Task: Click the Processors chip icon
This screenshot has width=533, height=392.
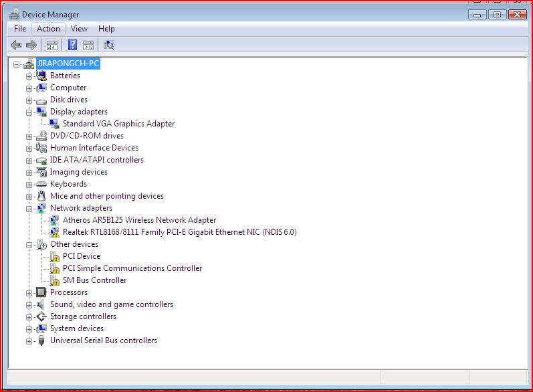Action: point(41,292)
